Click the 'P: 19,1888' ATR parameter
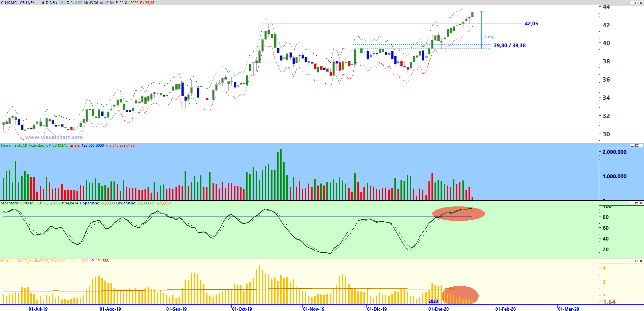This screenshot has width=644, height=311. (100, 261)
